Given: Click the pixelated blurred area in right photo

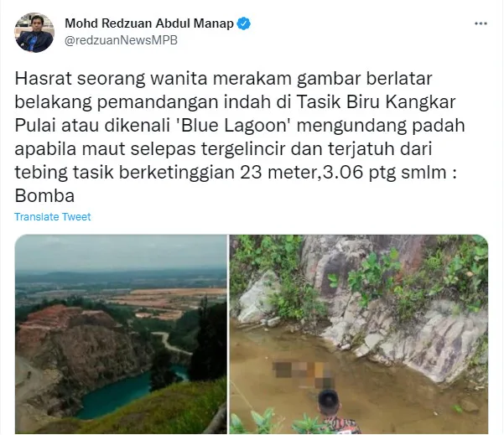Looking at the screenshot, I should 304,375.
